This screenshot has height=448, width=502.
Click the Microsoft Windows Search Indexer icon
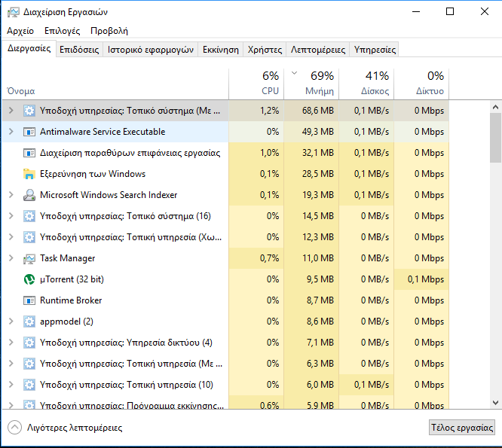tap(29, 195)
